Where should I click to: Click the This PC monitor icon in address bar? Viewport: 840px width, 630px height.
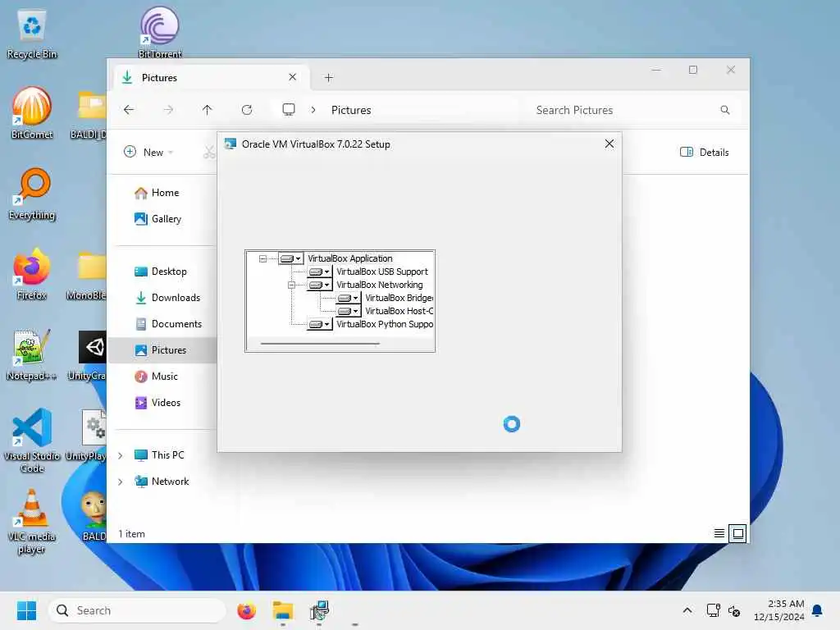pos(289,110)
